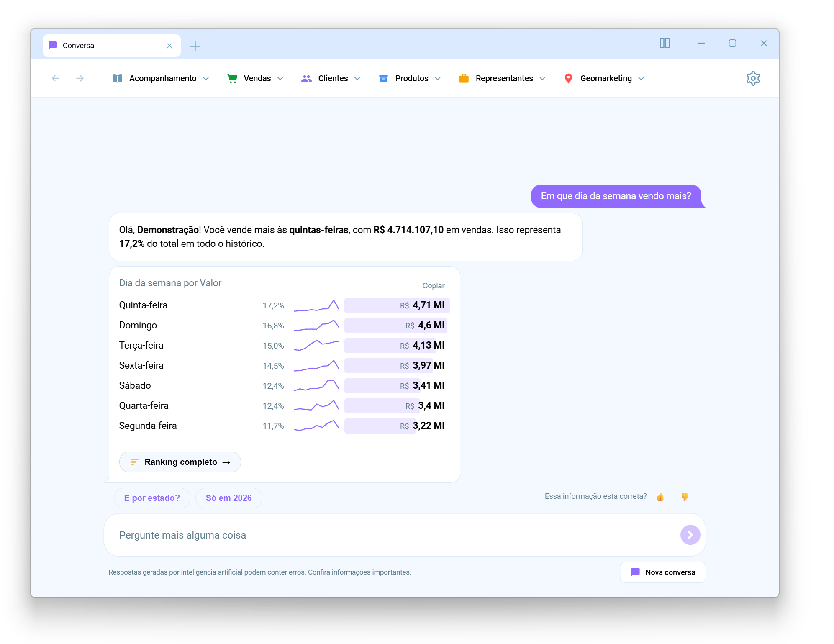This screenshot has width=834, height=644.
Task: Choose the 'Só em 2026' suggestion
Action: tap(228, 498)
